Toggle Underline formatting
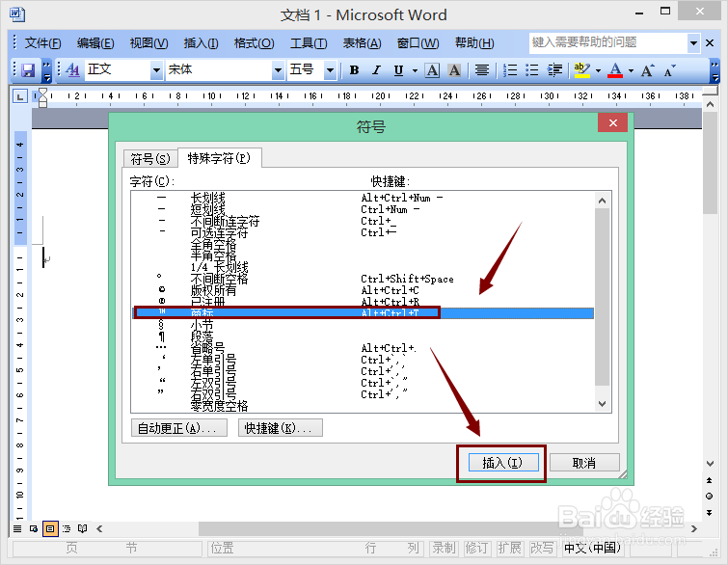The height and width of the screenshot is (565, 728). pyautogui.click(x=398, y=70)
